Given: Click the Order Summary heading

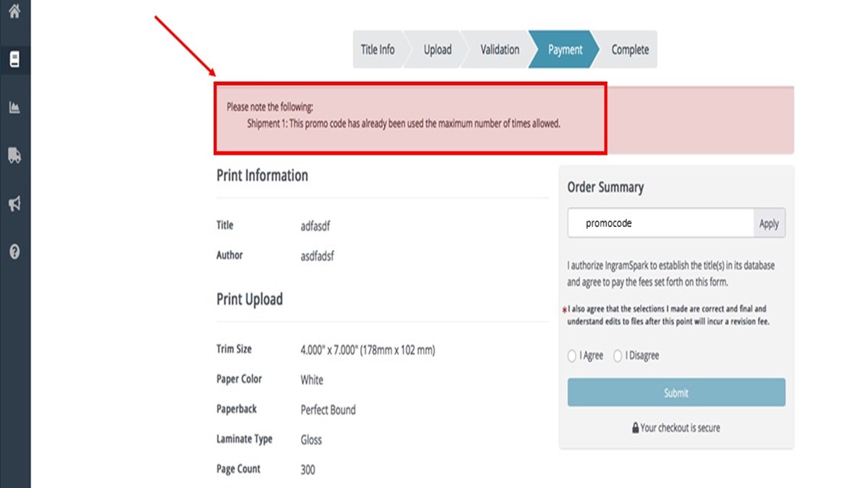Looking at the screenshot, I should coord(606,187).
